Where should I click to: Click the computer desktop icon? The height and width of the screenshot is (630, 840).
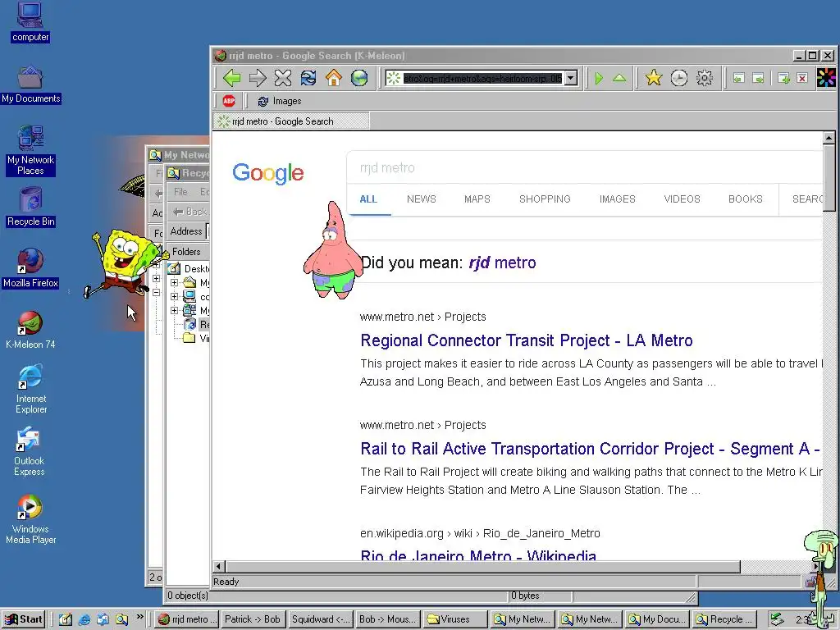pyautogui.click(x=30, y=22)
